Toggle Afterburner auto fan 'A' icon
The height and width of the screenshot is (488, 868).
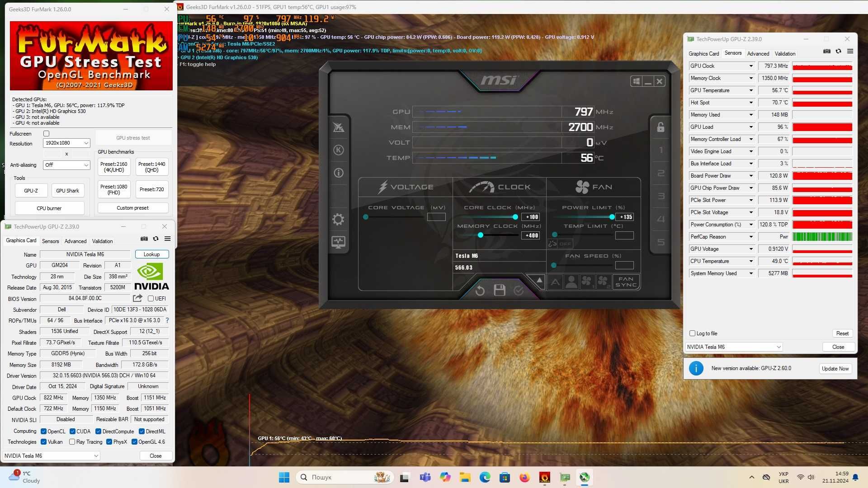coord(555,282)
